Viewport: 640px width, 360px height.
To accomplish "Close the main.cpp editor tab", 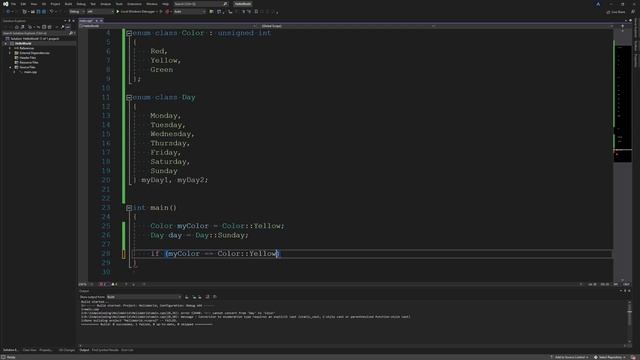I will [x=101, y=21].
